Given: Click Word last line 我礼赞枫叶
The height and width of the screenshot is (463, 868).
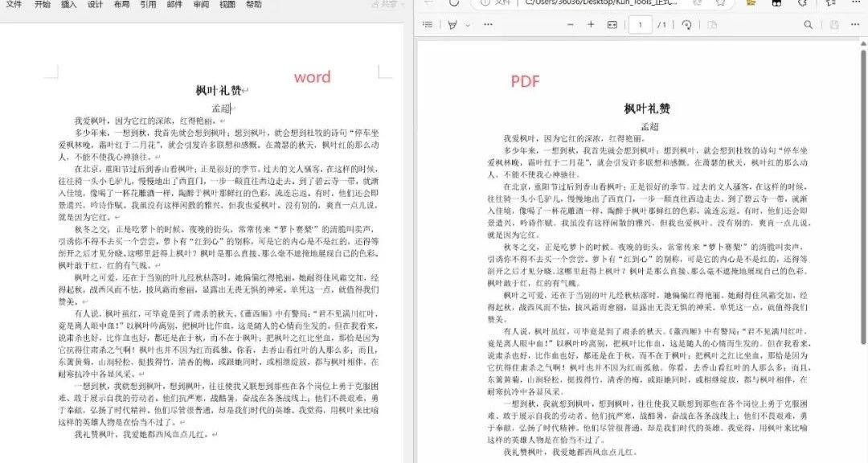Looking at the screenshot, I should (142, 435).
